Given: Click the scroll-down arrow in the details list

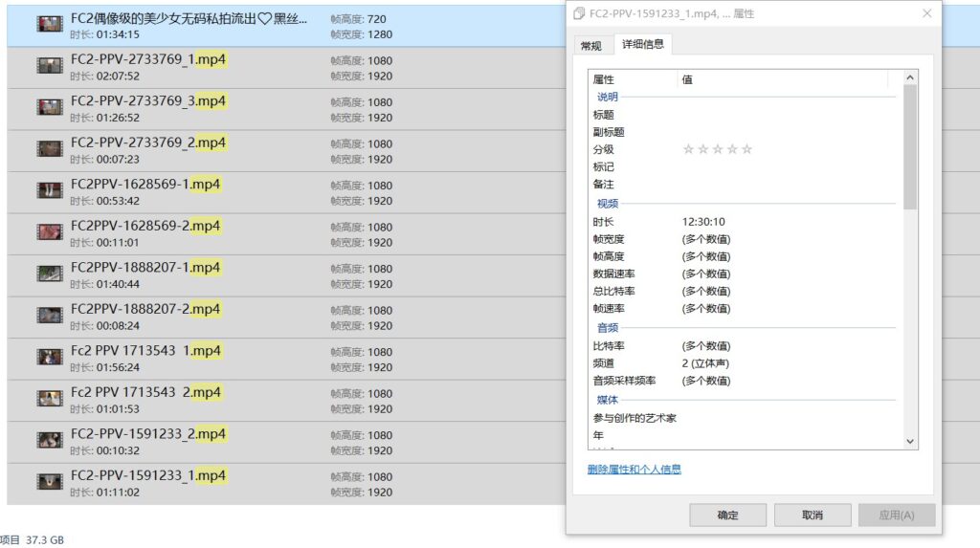Looking at the screenshot, I should click(x=910, y=441).
